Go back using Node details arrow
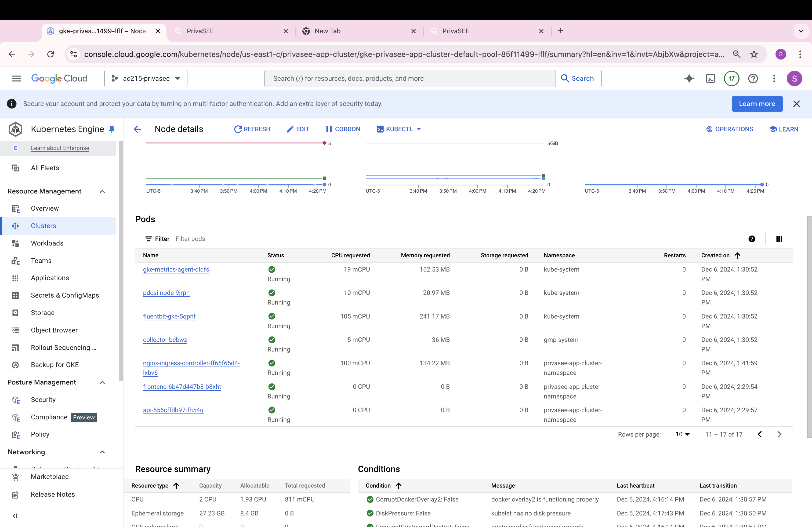The width and height of the screenshot is (812, 527). pos(137,129)
